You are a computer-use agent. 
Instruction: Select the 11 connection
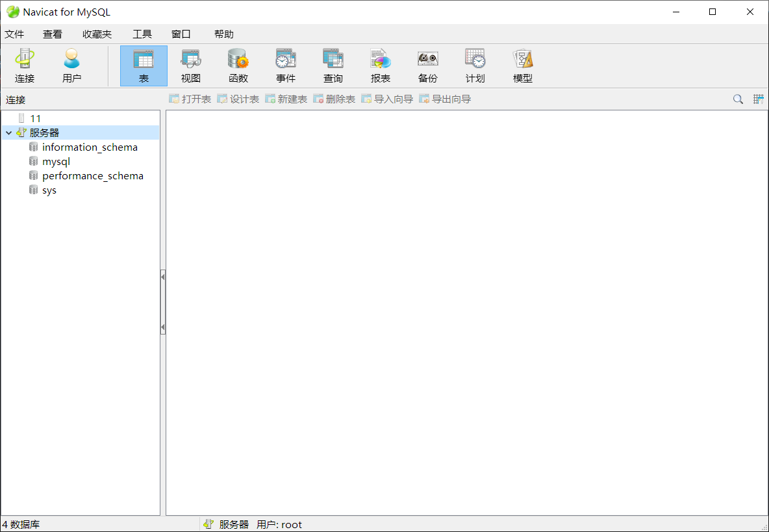[x=35, y=118]
